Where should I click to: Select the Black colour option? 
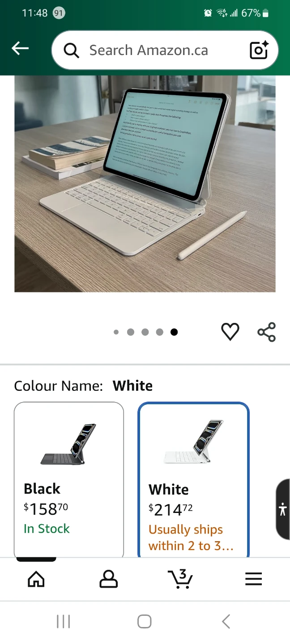point(69,479)
